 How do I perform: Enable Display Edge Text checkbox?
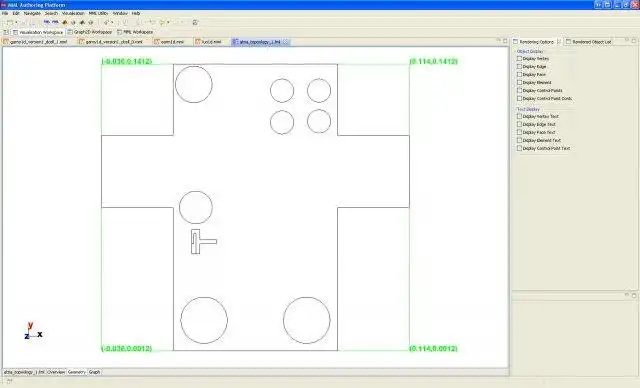point(519,124)
